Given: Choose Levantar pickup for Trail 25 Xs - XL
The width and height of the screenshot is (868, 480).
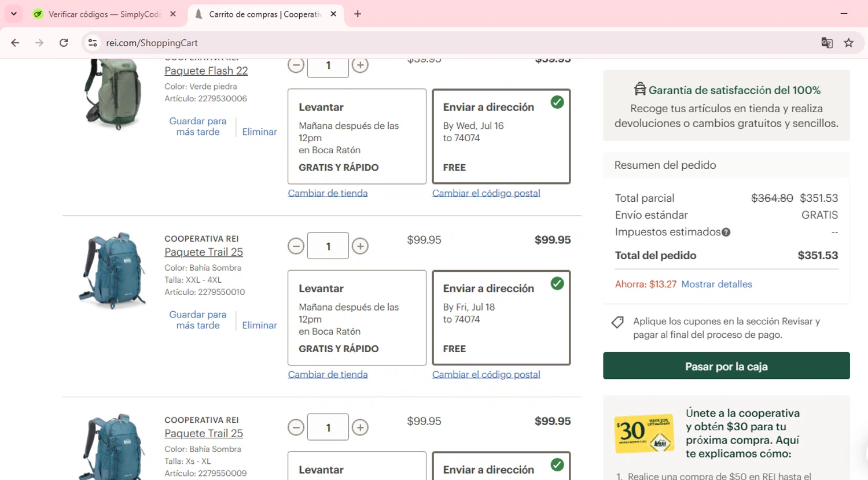Looking at the screenshot, I should (x=357, y=466).
